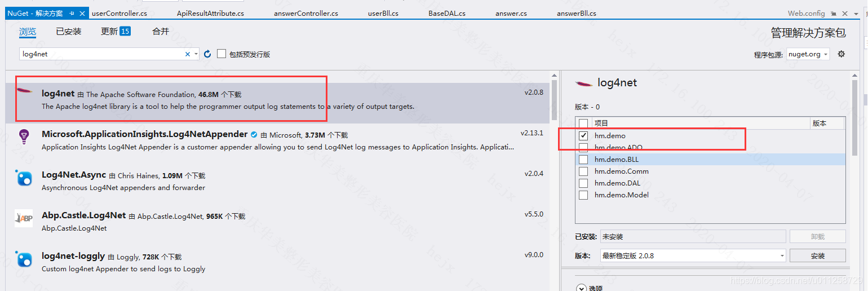The width and height of the screenshot is (868, 291).
Task: Refresh the package search results
Action: coord(207,54)
